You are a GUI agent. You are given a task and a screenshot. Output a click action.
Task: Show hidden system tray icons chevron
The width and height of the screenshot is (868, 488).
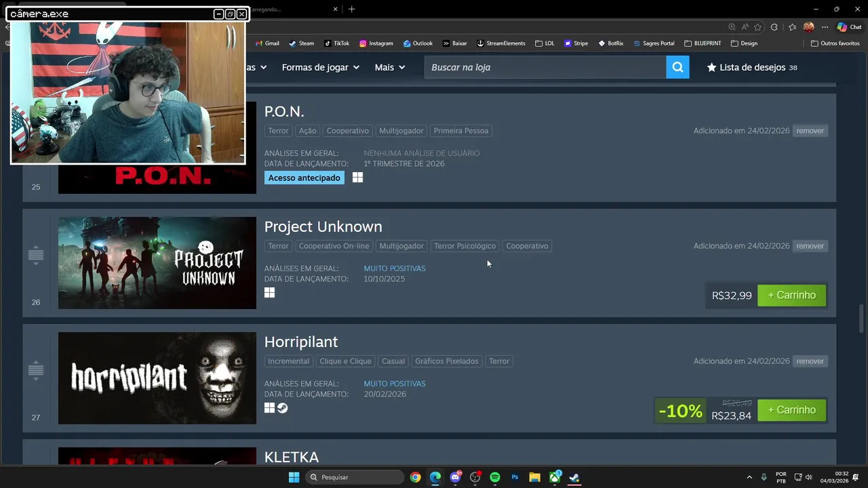coord(749,477)
